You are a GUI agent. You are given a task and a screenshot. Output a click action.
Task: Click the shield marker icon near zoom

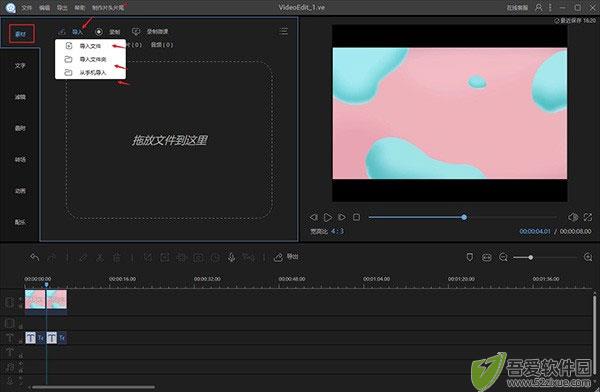470,257
